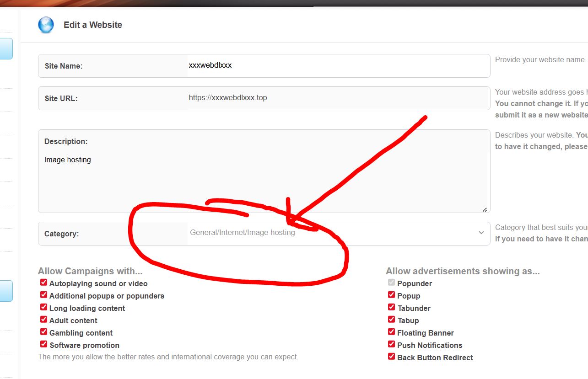Image resolution: width=588 pixels, height=379 pixels.
Task: Uncheck the Floating Banner option
Action: click(x=391, y=332)
